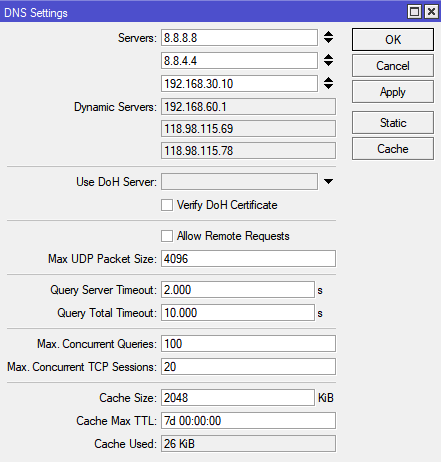Click the Query Server Timeout field
Image resolution: width=441 pixels, height=462 pixels.
click(x=238, y=290)
